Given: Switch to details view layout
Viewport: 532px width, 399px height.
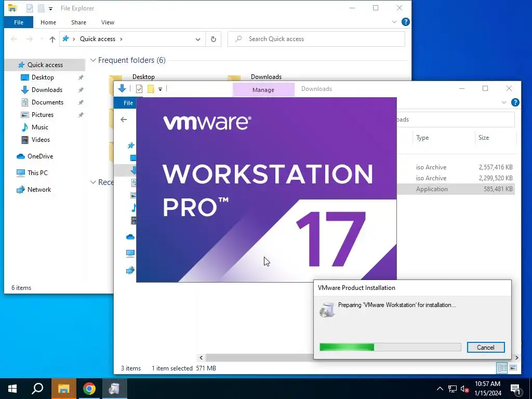Looking at the screenshot, I should pyautogui.click(x=502, y=368).
